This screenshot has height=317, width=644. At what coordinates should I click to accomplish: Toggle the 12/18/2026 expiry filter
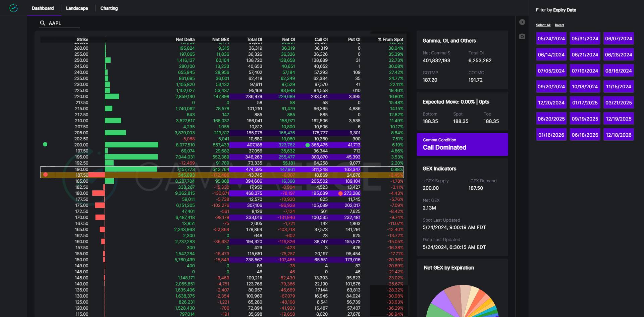coord(619,135)
